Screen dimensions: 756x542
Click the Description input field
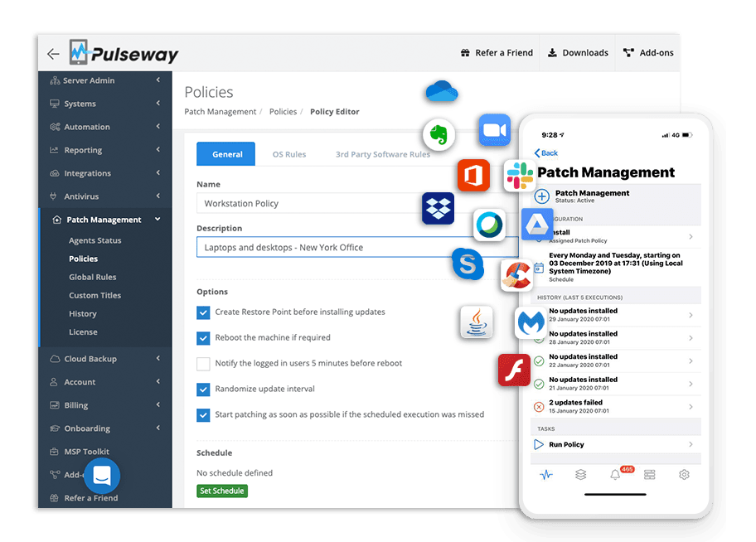357,247
